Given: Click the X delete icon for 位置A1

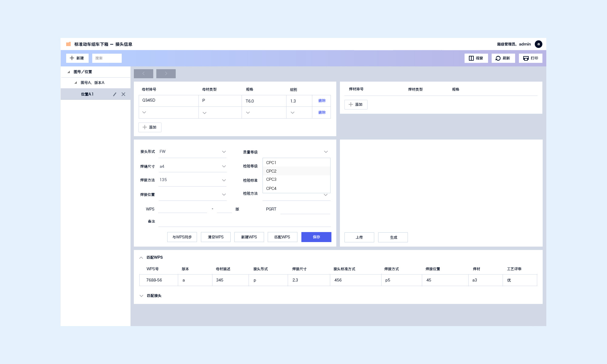Looking at the screenshot, I should (123, 94).
